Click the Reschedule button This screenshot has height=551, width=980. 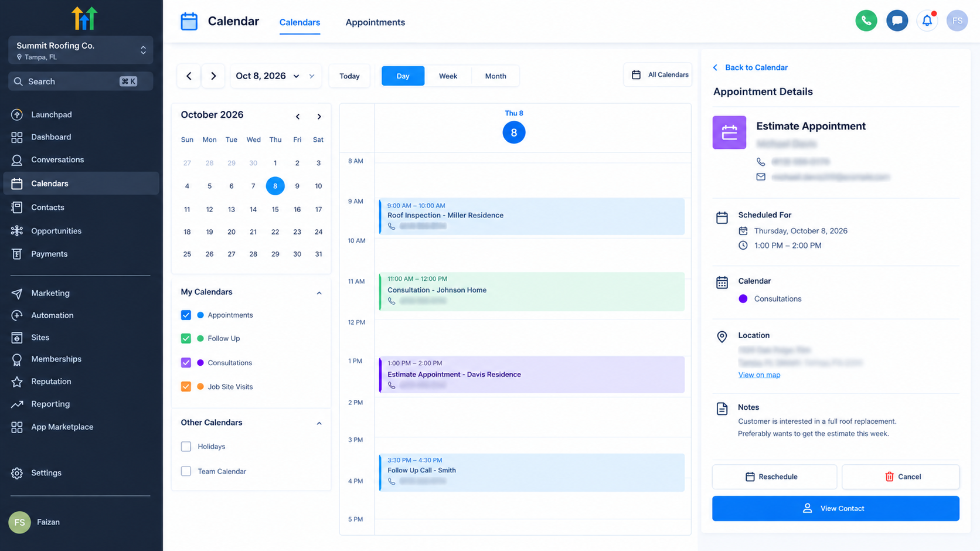pos(774,477)
